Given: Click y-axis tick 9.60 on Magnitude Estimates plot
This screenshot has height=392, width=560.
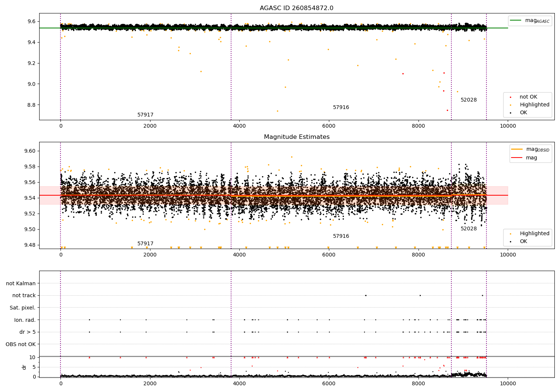Looking at the screenshot, I should tap(29, 151).
